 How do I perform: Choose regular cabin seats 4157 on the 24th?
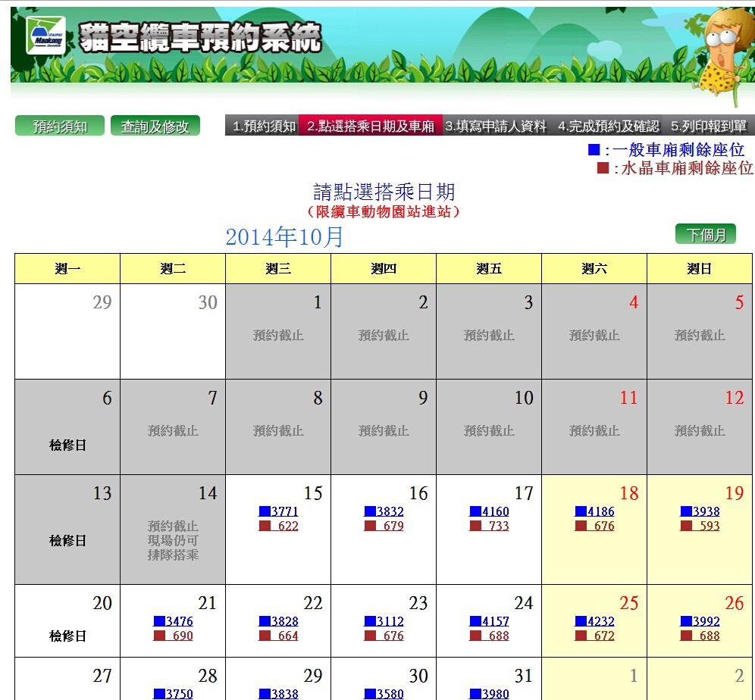489,621
